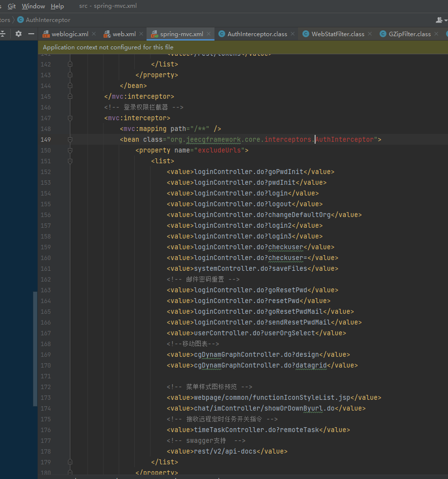
Task: Click the collapse-all icon in the project panel header
Action: [2, 34]
